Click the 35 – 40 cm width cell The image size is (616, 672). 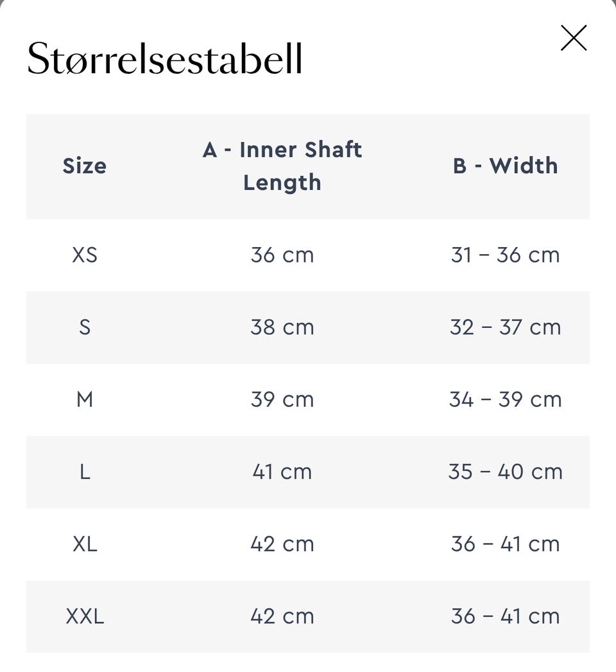pos(506,472)
